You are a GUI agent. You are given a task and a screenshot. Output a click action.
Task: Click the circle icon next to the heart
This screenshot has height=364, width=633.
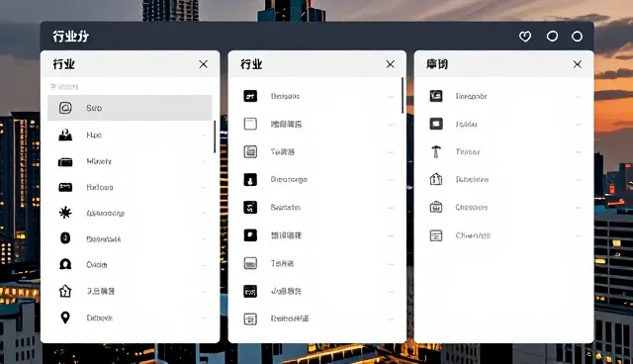(x=552, y=37)
